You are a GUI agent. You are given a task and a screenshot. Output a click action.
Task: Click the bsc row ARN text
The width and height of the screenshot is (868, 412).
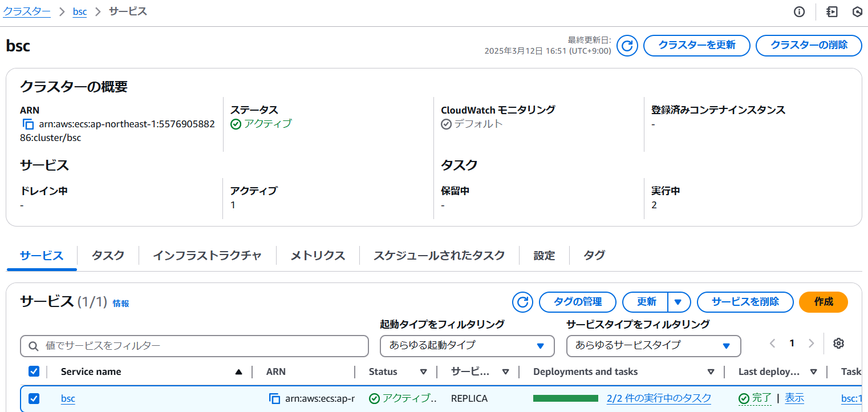[x=320, y=398]
